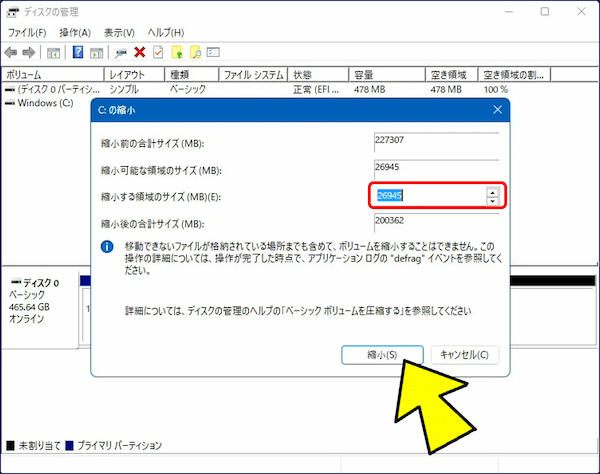Close the C: の縮小 dialog
This screenshot has width=600, height=474.
[497, 110]
